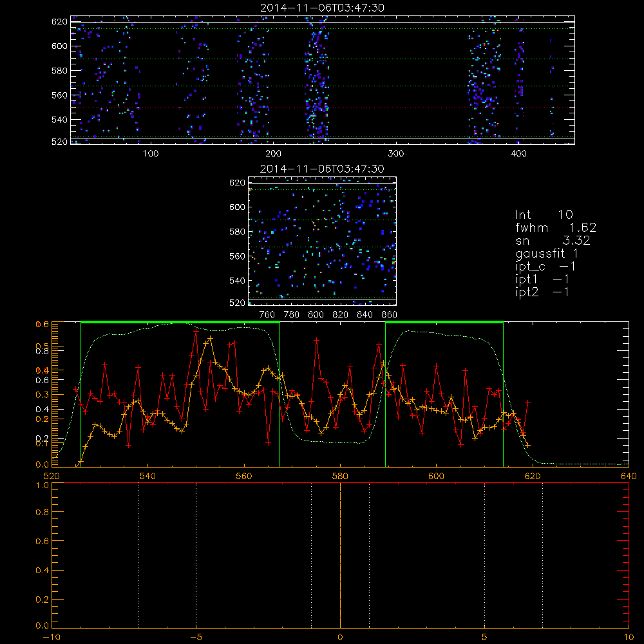
Task: Click the wider green bar atop profile plot
Action: [x=180, y=322]
